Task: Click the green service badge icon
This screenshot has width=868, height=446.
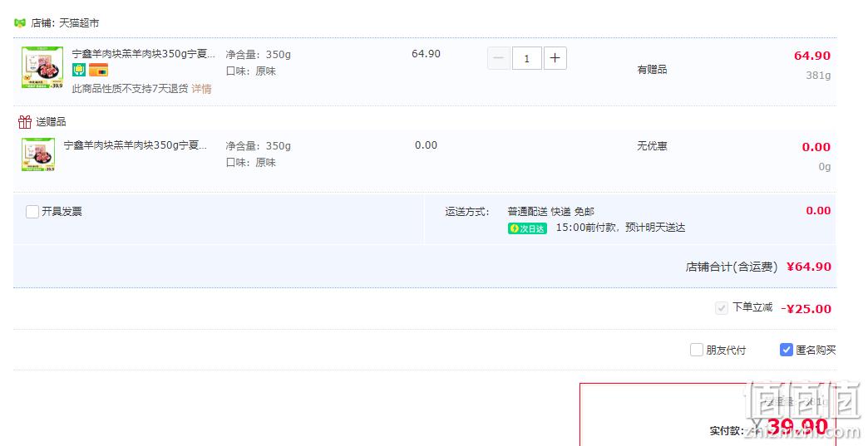Action: 79,71
